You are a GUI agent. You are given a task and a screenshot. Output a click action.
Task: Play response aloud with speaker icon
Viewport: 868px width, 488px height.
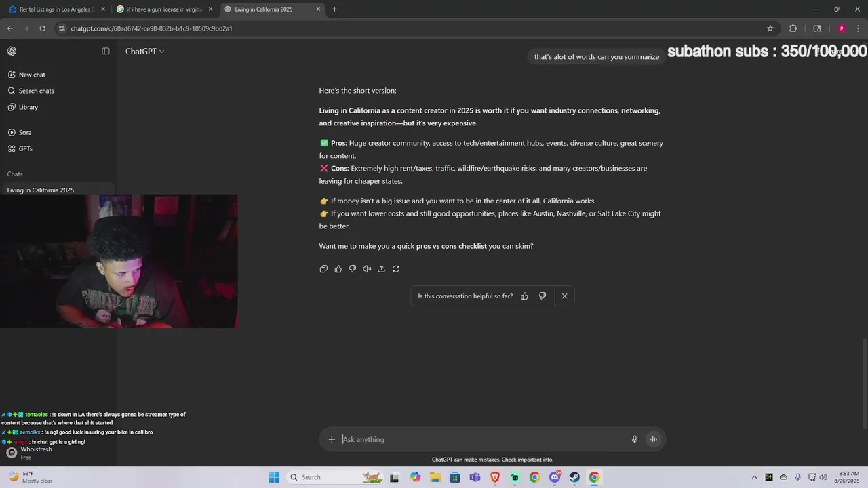[x=367, y=269]
